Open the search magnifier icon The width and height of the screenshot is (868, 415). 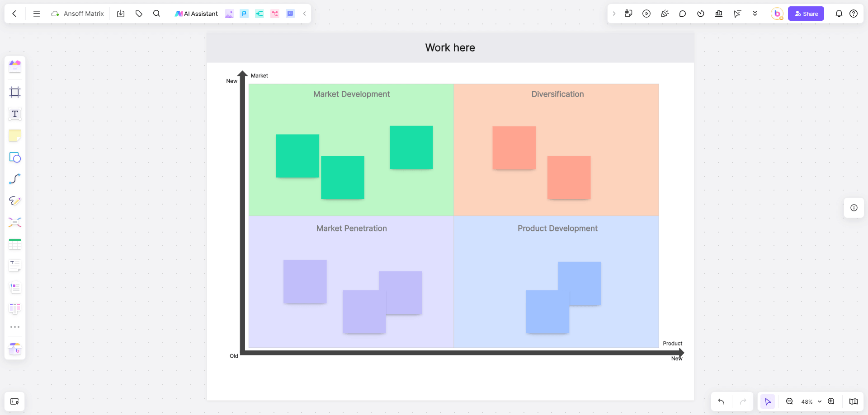click(156, 14)
